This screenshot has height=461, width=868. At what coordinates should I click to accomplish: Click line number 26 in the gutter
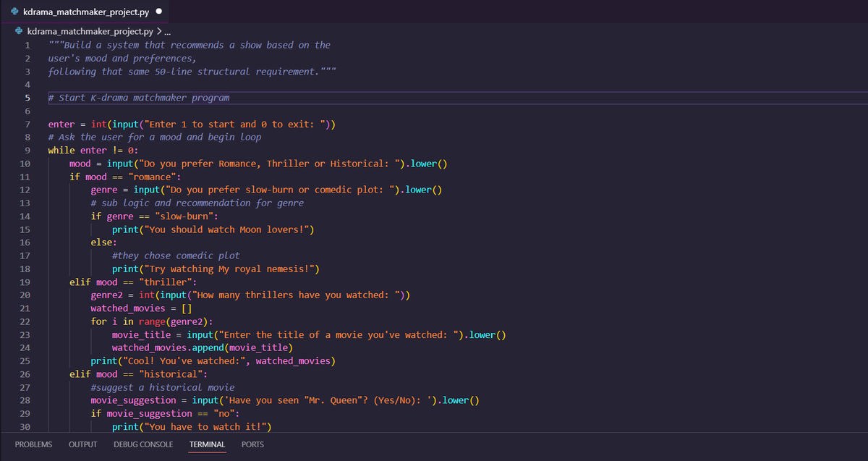coord(25,374)
